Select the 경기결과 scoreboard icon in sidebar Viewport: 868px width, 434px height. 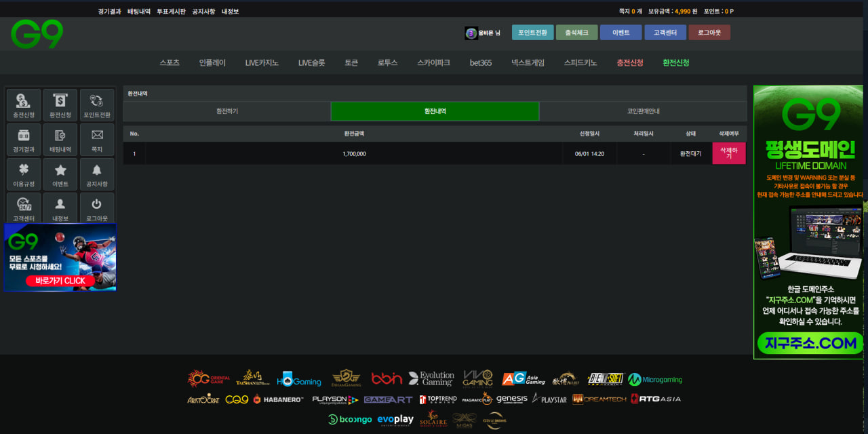click(23, 136)
